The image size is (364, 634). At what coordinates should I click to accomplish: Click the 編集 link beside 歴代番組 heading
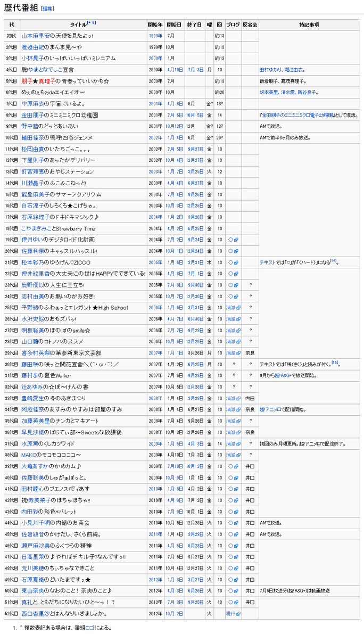pos(48,9)
